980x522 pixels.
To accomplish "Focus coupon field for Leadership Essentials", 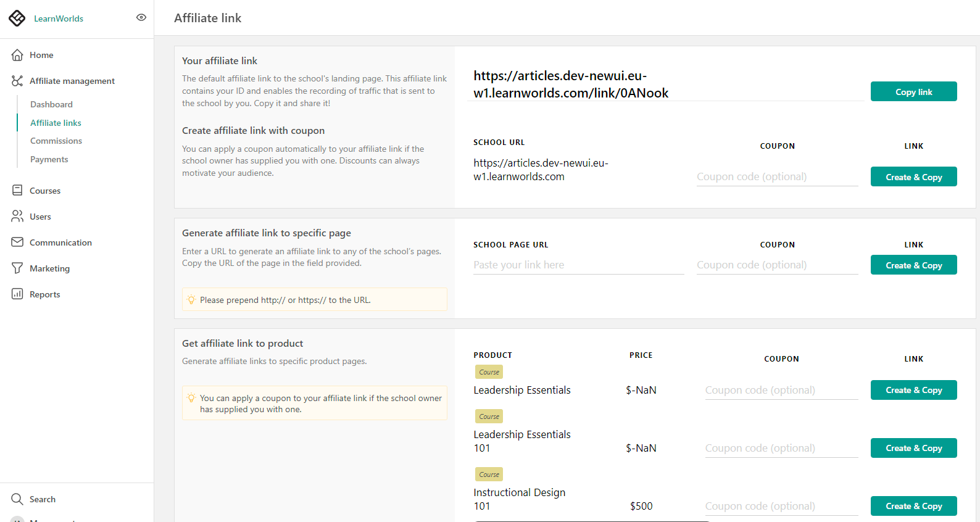I will coord(781,390).
